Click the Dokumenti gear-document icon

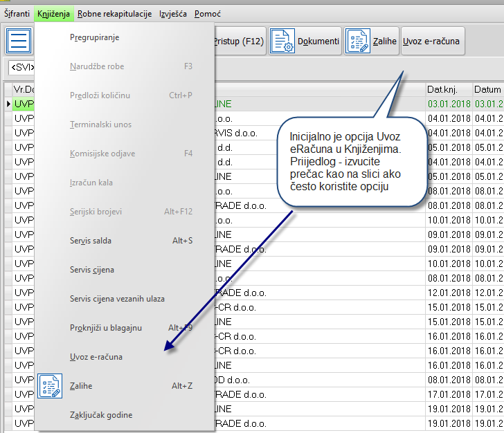click(x=282, y=42)
